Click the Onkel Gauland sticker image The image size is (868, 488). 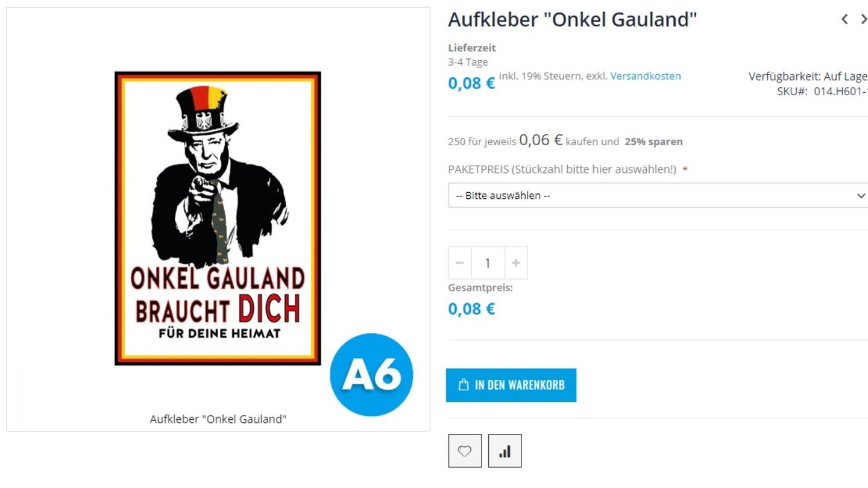(x=218, y=218)
